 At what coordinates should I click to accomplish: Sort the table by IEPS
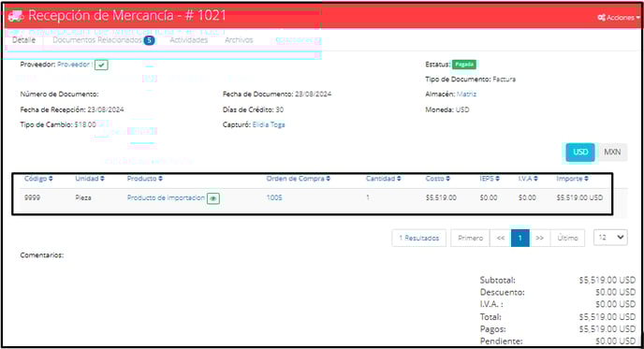(x=490, y=179)
